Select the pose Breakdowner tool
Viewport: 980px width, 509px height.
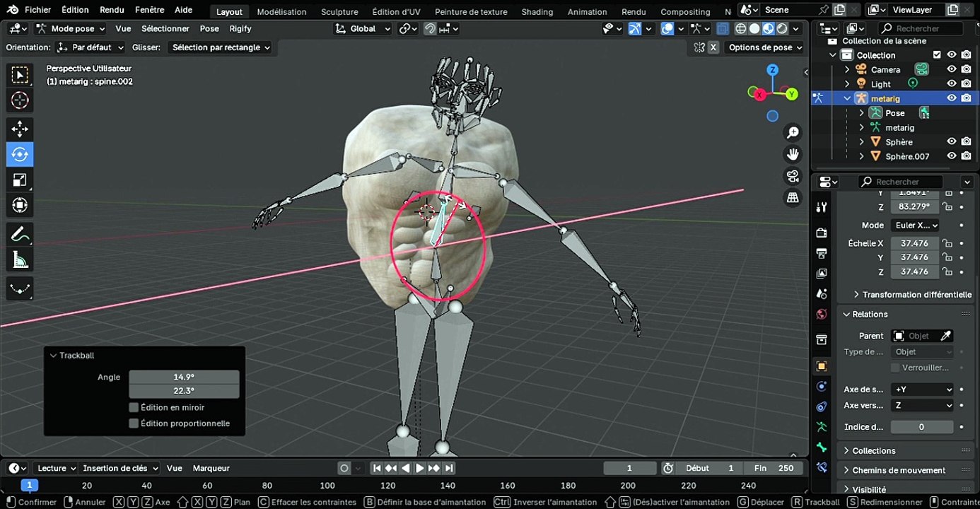[20, 288]
